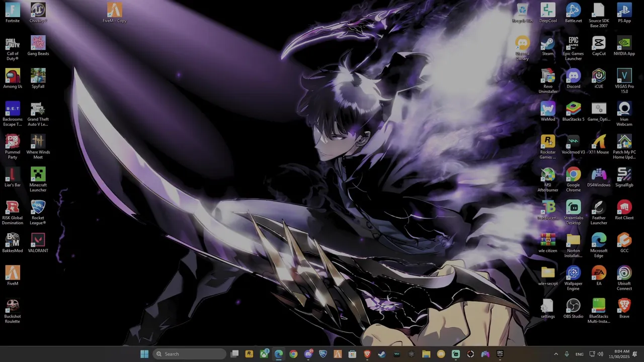Click the Voicemod V3 icon

point(574,145)
